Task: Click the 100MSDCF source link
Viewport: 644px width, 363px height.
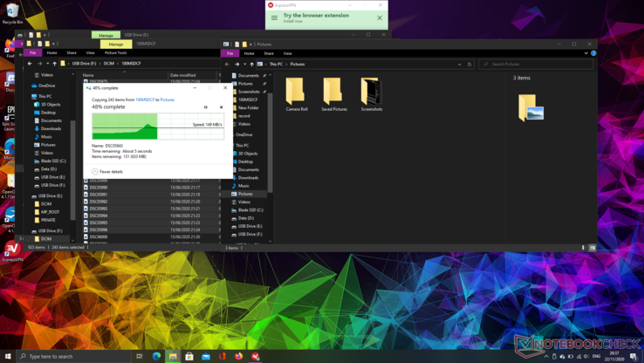Action: click(x=145, y=99)
